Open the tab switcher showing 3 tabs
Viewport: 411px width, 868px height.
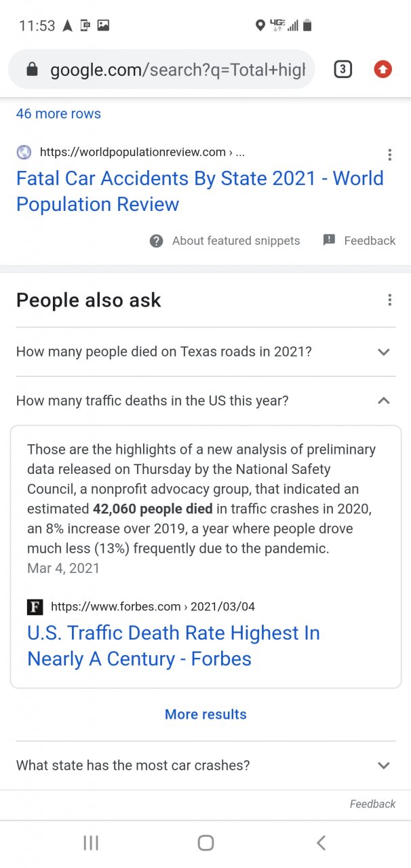point(342,69)
